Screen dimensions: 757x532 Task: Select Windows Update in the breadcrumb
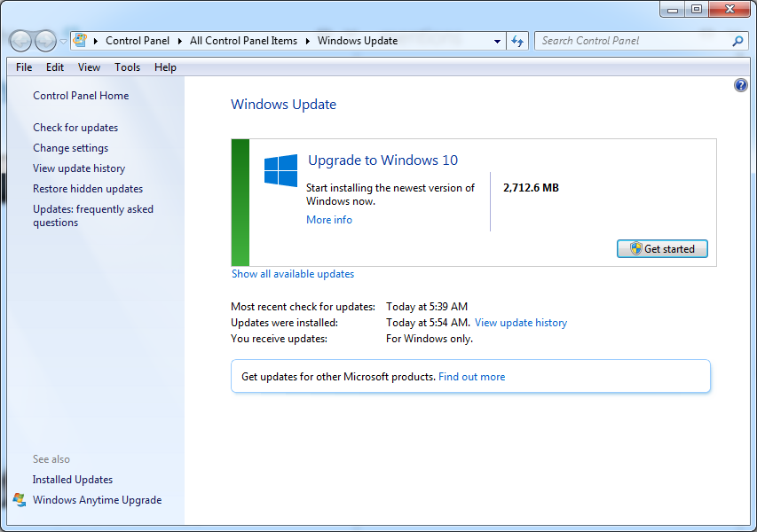[x=358, y=41]
